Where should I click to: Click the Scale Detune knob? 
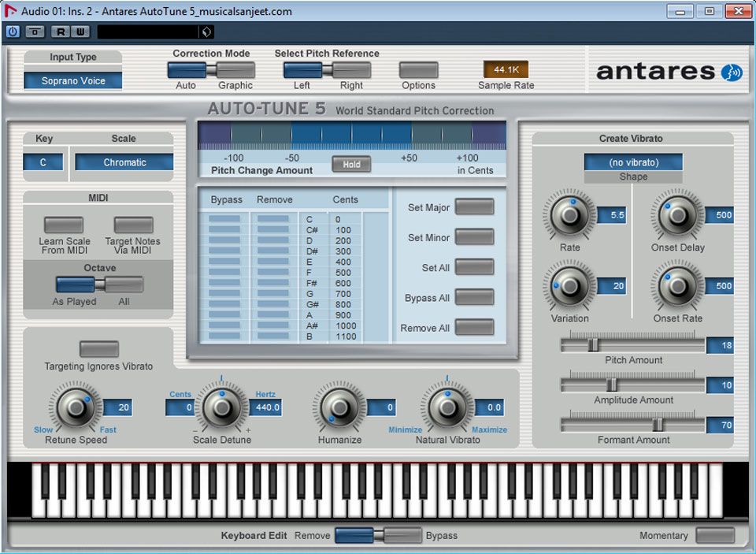[222, 407]
